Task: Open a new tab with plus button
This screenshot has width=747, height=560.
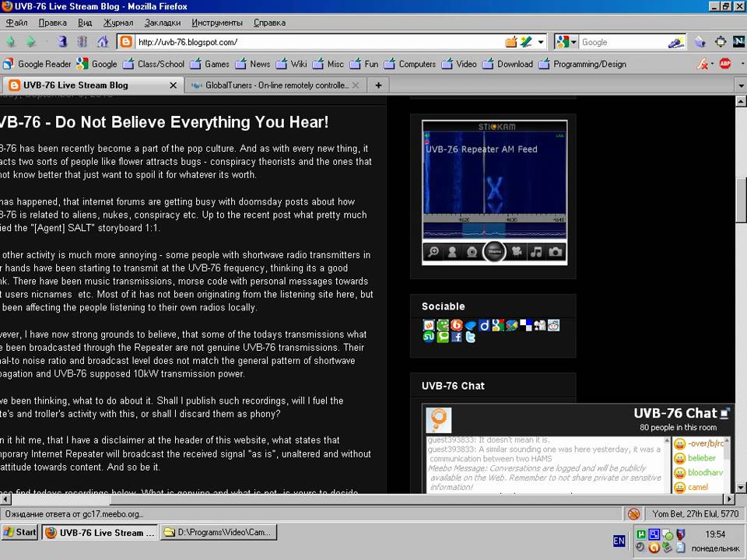Action: click(x=378, y=86)
